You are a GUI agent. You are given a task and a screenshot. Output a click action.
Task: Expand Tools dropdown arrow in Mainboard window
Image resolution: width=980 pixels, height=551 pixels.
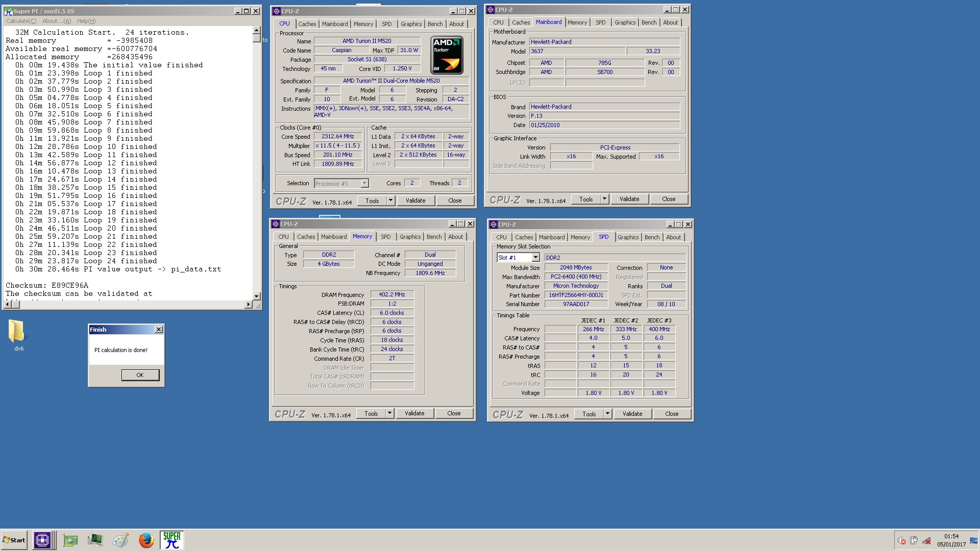604,199
